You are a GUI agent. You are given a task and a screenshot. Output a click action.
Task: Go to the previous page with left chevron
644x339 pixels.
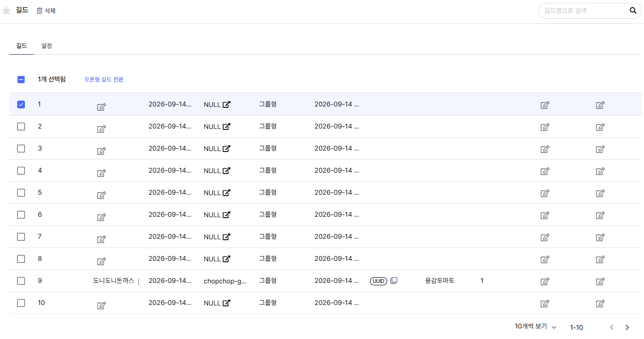click(x=611, y=327)
